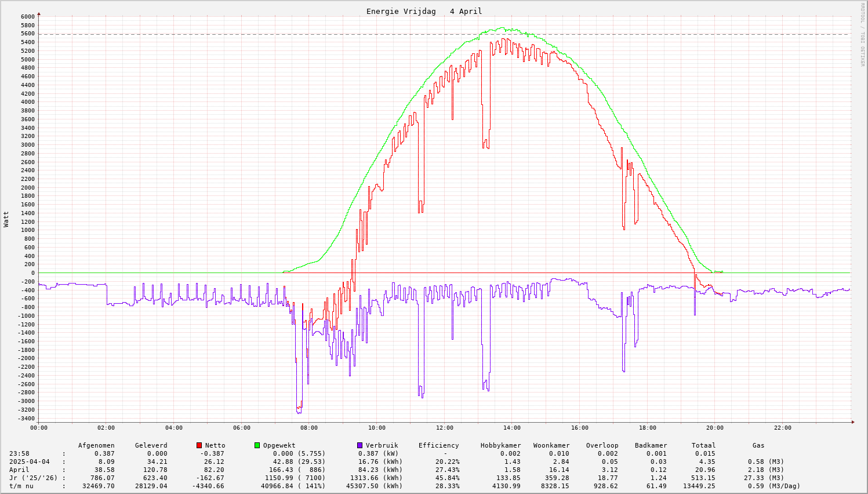Click the RRDTOOL / TOBI OETIKER watermark

click(862, 35)
